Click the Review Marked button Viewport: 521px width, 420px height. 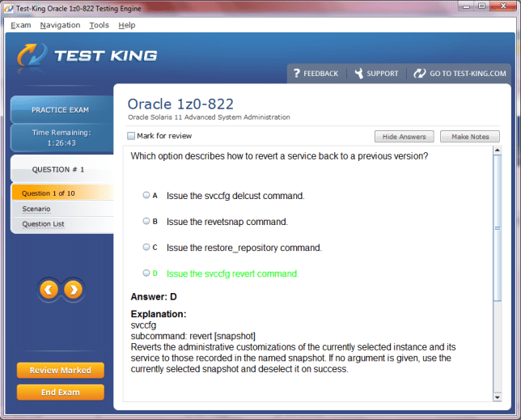pos(61,370)
